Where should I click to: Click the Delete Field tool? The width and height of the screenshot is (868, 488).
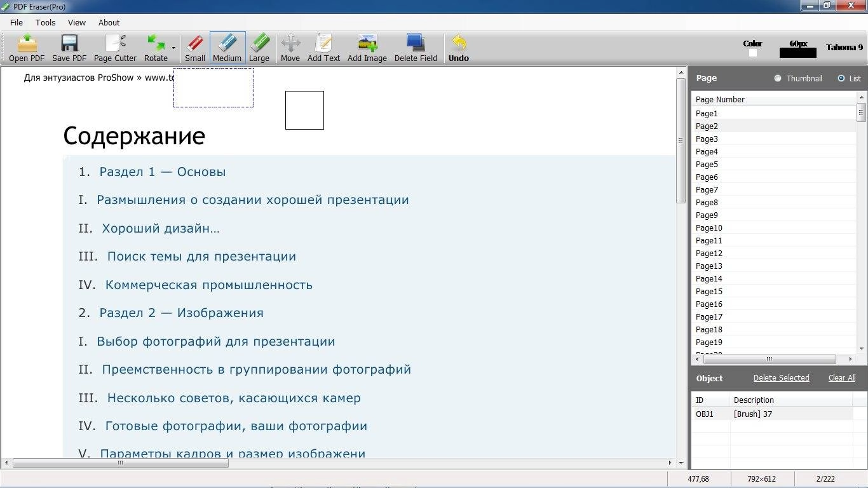(x=416, y=48)
